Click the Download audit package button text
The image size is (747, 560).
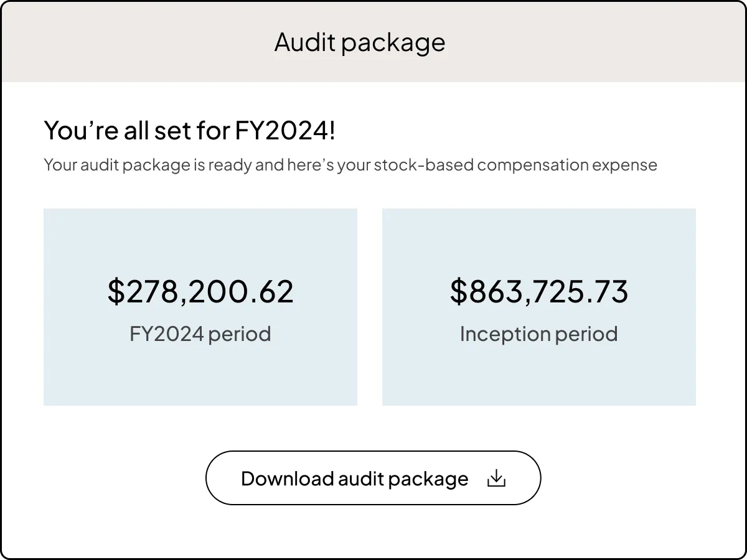(355, 478)
